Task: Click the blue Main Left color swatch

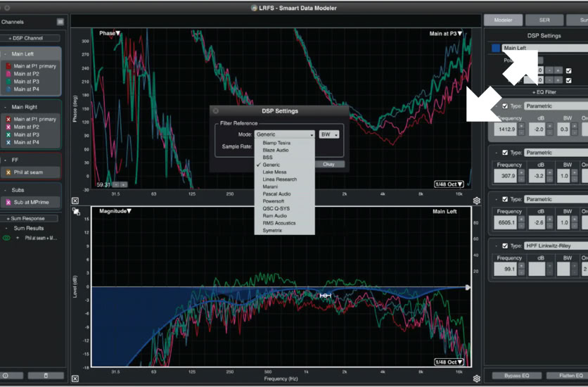Action: click(x=495, y=49)
